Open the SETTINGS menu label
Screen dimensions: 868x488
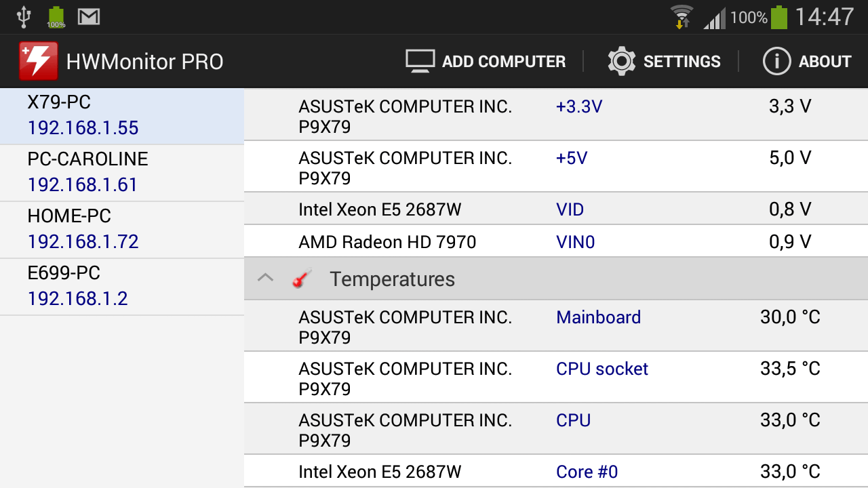(x=682, y=62)
